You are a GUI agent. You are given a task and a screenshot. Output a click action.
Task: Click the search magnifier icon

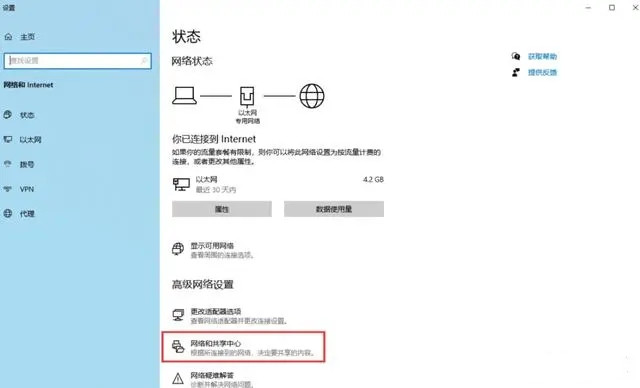coord(144,61)
